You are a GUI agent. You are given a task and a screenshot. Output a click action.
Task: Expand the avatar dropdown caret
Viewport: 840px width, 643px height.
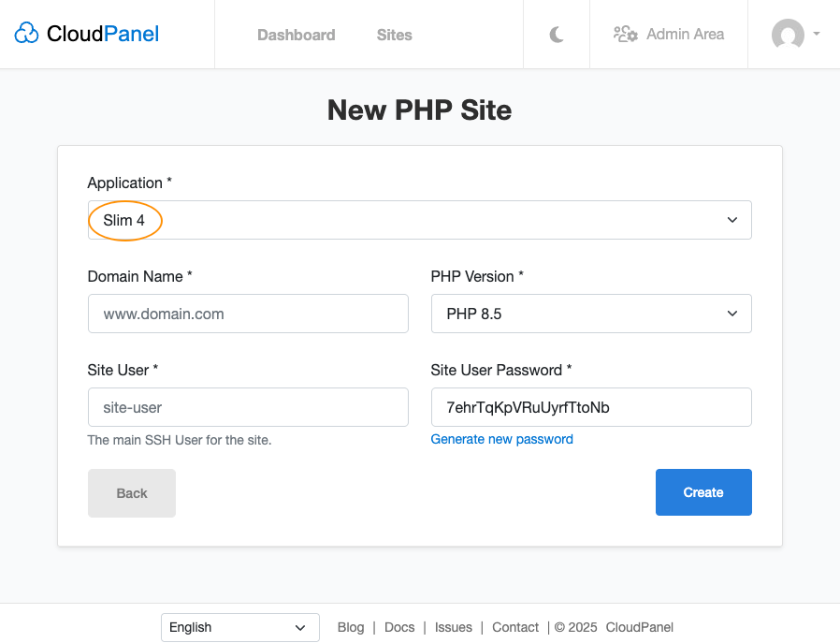817,35
